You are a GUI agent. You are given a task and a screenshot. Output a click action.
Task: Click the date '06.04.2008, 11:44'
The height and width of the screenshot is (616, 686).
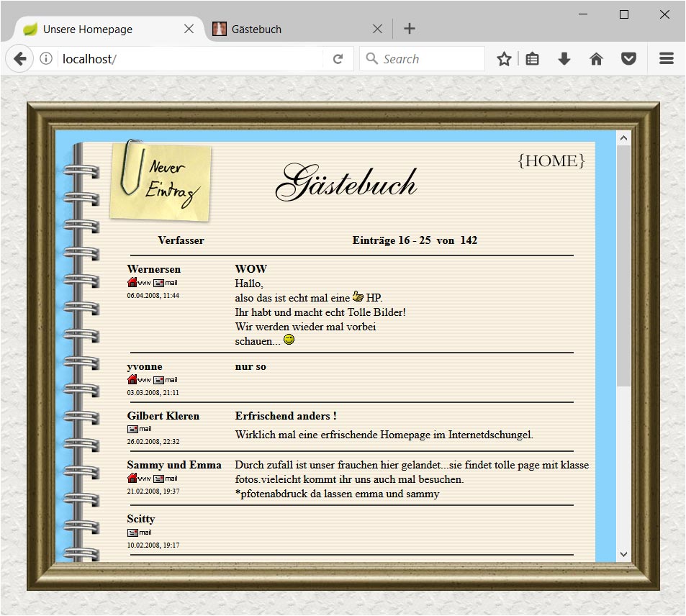pos(153,296)
